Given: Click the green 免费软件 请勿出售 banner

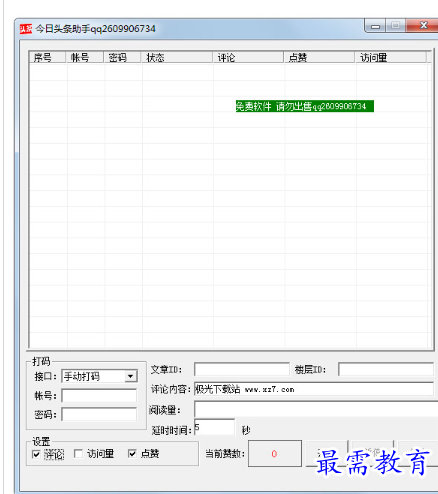Looking at the screenshot, I should [x=305, y=106].
